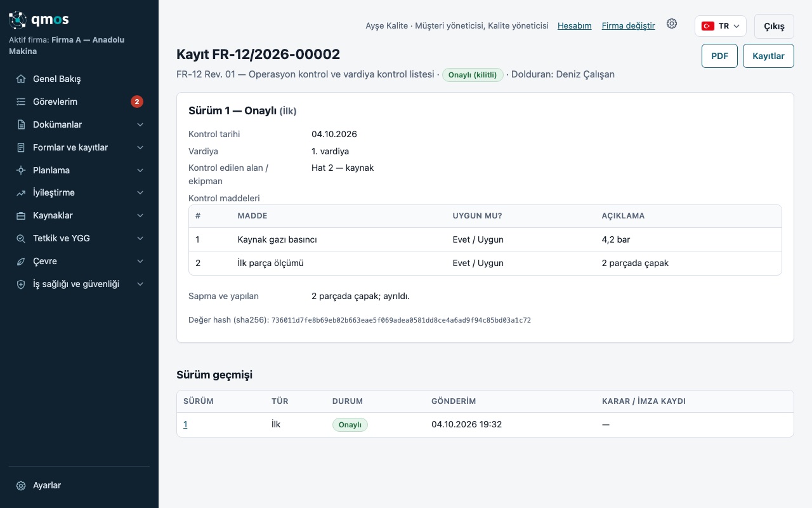Click the Onaylı badge in version history
The image size is (812, 508).
point(350,425)
